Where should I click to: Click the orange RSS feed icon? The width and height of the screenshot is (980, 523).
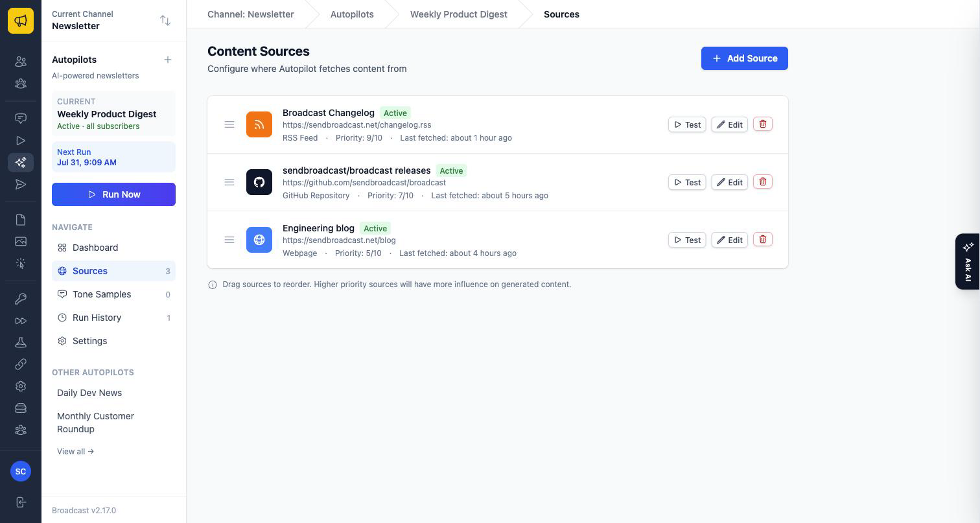(x=259, y=124)
